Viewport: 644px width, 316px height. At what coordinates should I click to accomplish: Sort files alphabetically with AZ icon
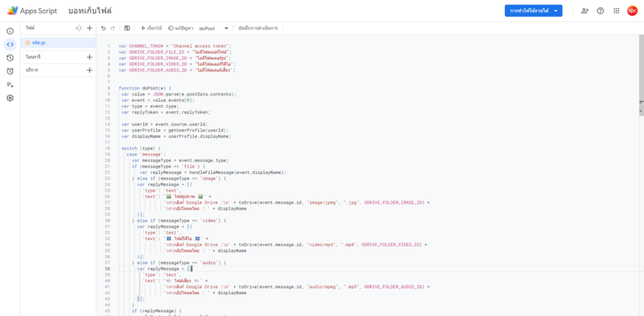(79, 28)
